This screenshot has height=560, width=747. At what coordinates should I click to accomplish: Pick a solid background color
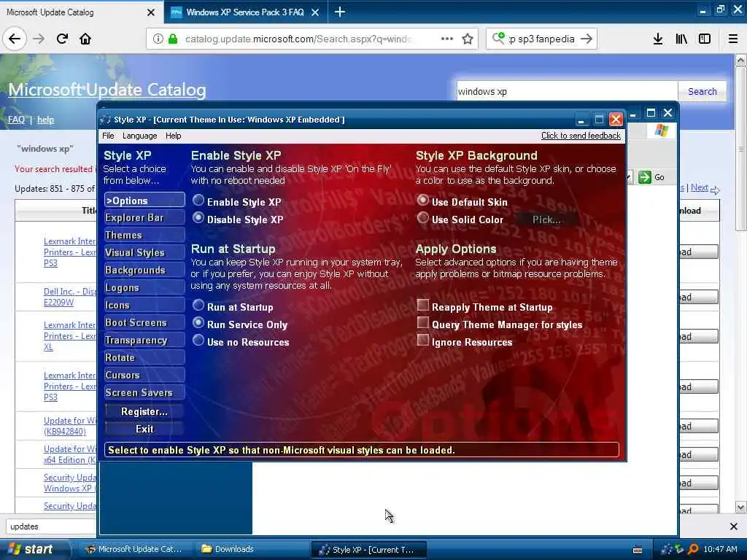pos(546,219)
